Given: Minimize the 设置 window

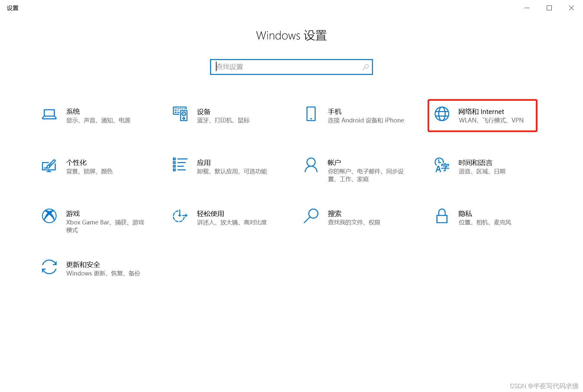Looking at the screenshot, I should (527, 8).
